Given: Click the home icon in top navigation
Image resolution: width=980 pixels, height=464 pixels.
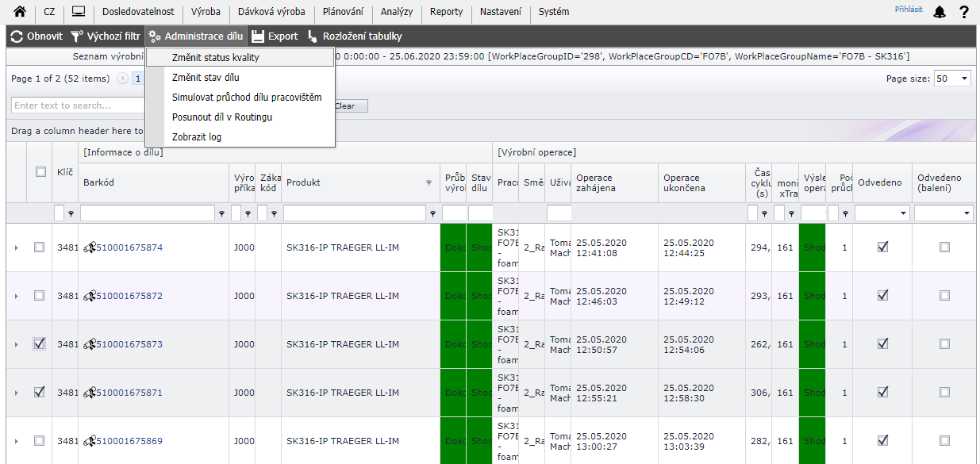Looking at the screenshot, I should point(20,12).
